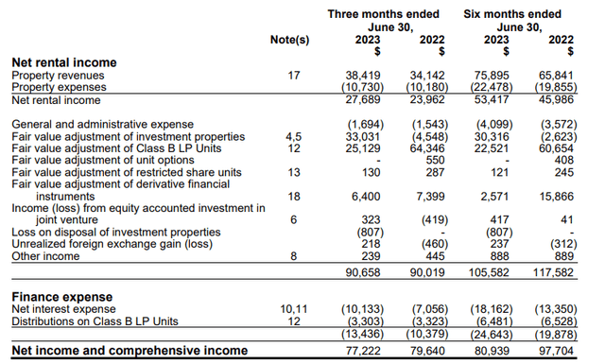Select the 'Finance expense' bold heading
The height and width of the screenshot is (364, 605).
click(62, 297)
